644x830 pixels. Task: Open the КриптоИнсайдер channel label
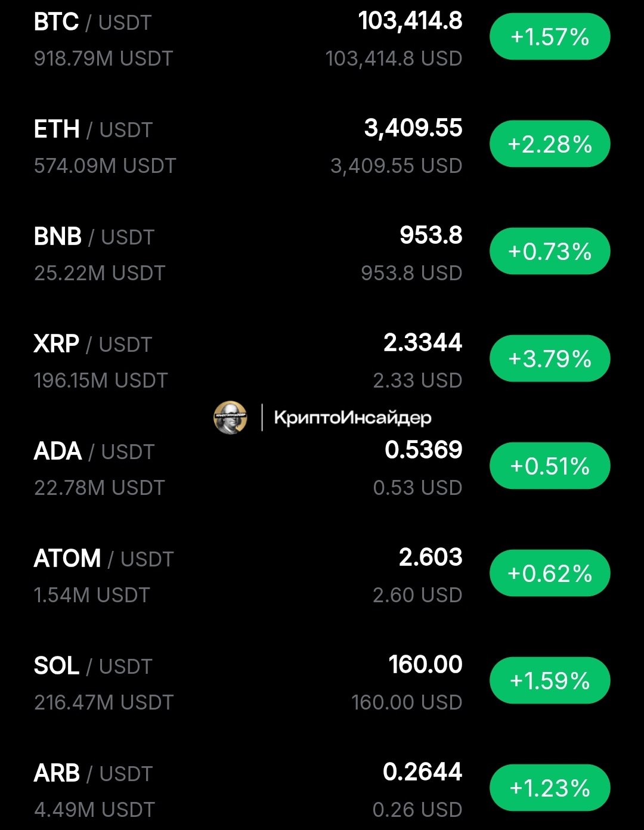[352, 417]
